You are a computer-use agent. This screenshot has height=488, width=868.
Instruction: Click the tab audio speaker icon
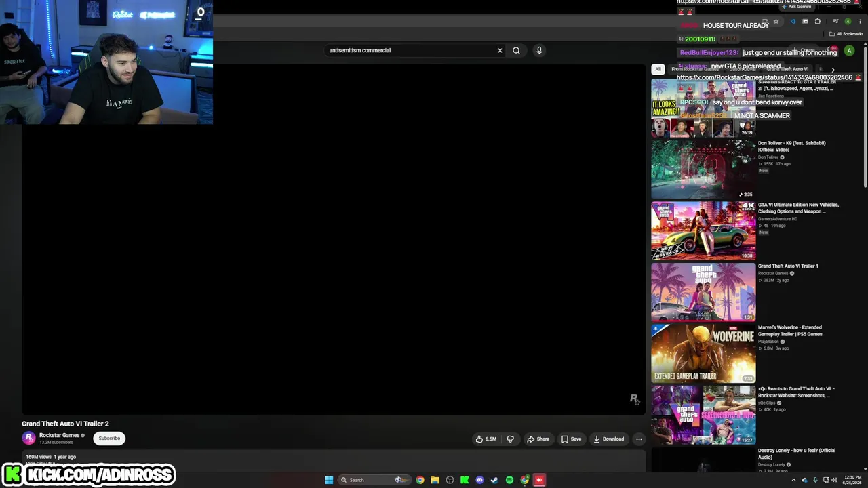[793, 22]
